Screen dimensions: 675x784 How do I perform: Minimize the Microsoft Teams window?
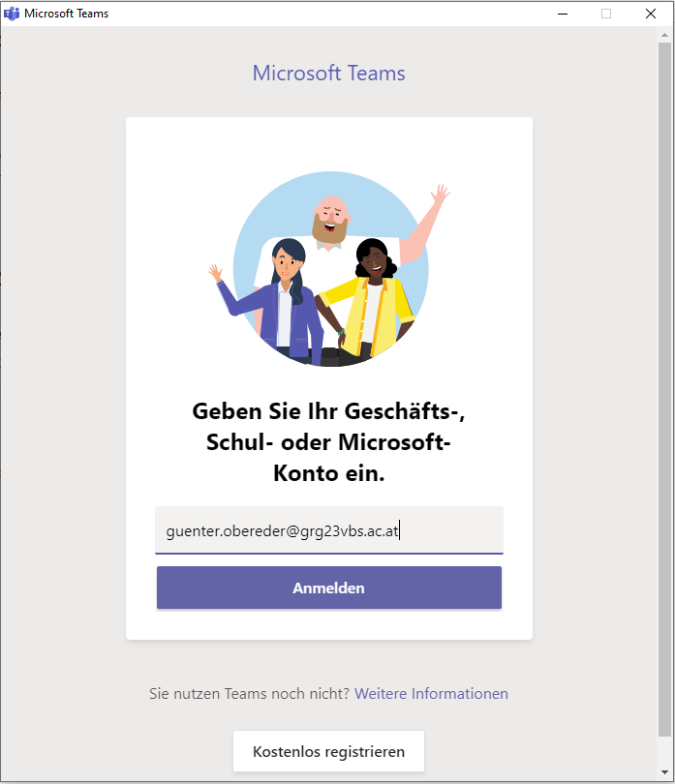[x=563, y=14]
